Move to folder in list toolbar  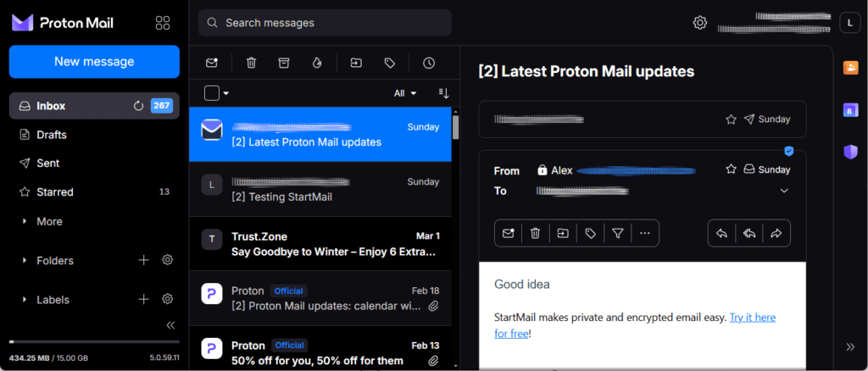[356, 63]
